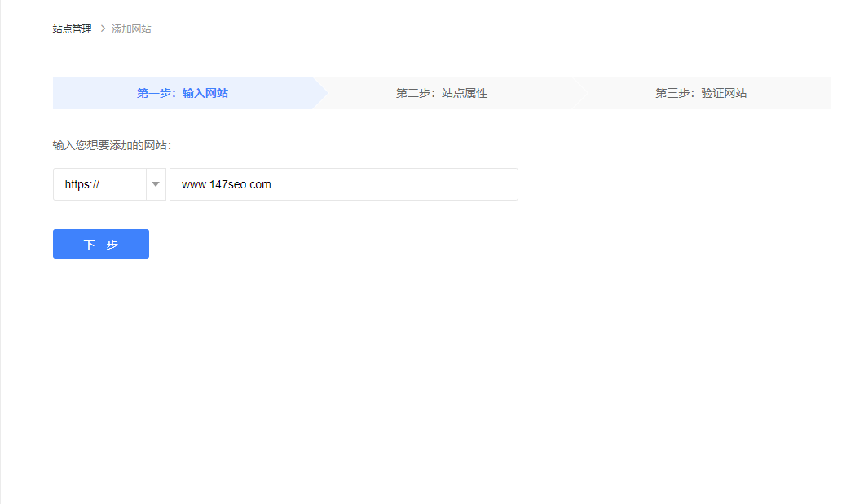Screen dimensions: 868x504
Task: Select step tab 第二步：站点属性
Action: (441, 93)
